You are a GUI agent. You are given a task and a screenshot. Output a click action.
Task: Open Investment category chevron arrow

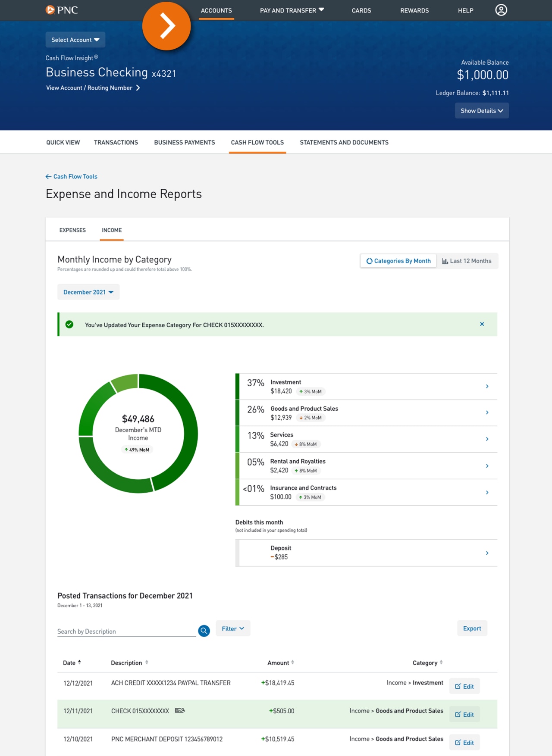487,387
